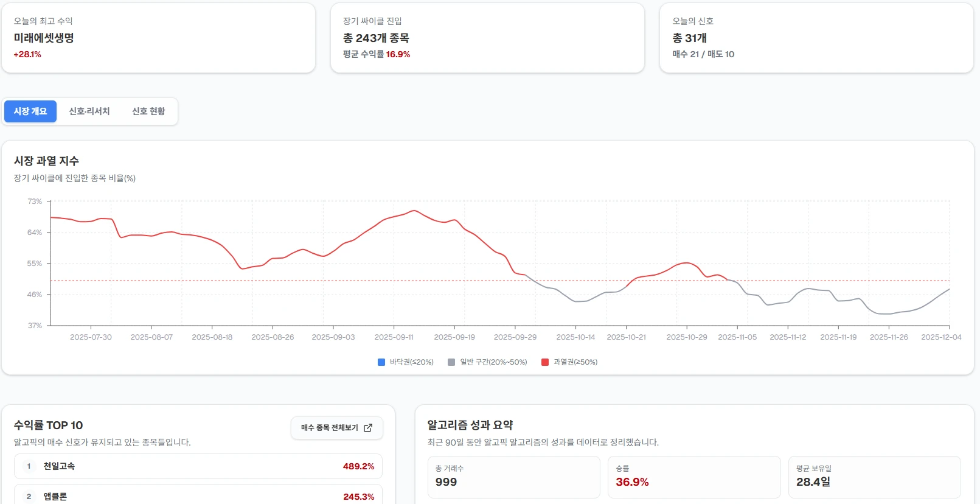Click the rank 2 badge next to 앱클론
Screen dimensions: 980x504
click(x=29, y=497)
